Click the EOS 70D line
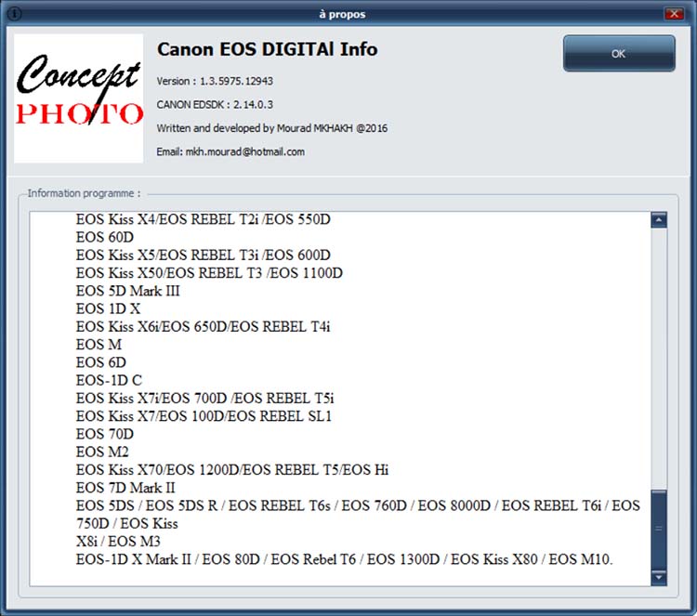The width and height of the screenshot is (697, 616). click(x=105, y=434)
